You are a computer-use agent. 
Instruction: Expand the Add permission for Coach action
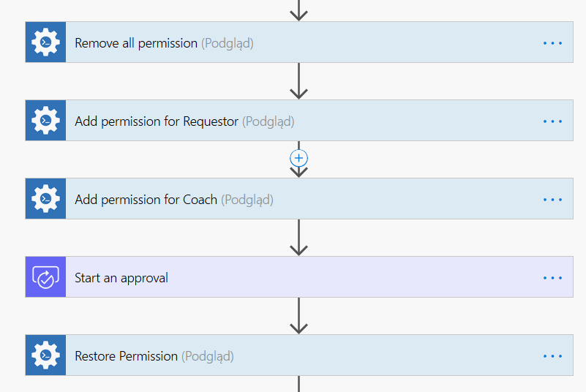click(146, 200)
